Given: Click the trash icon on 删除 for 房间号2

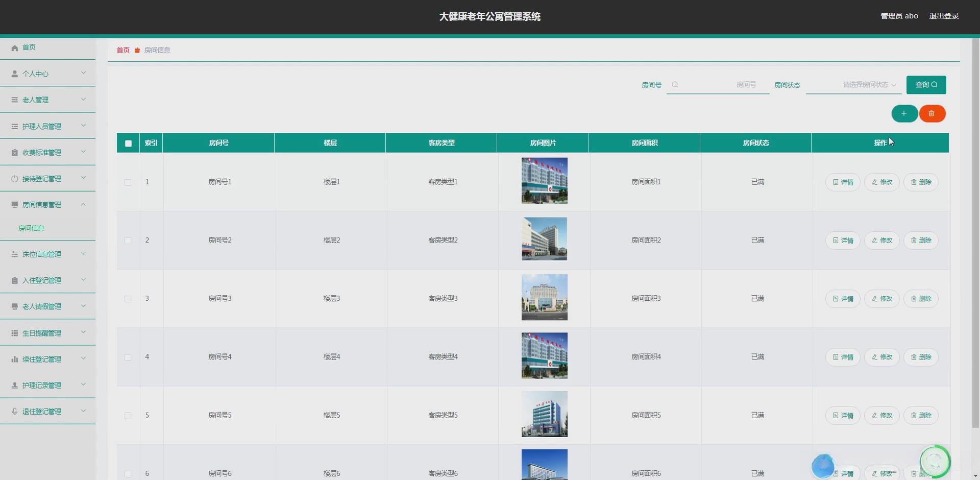Looking at the screenshot, I should pos(913,240).
